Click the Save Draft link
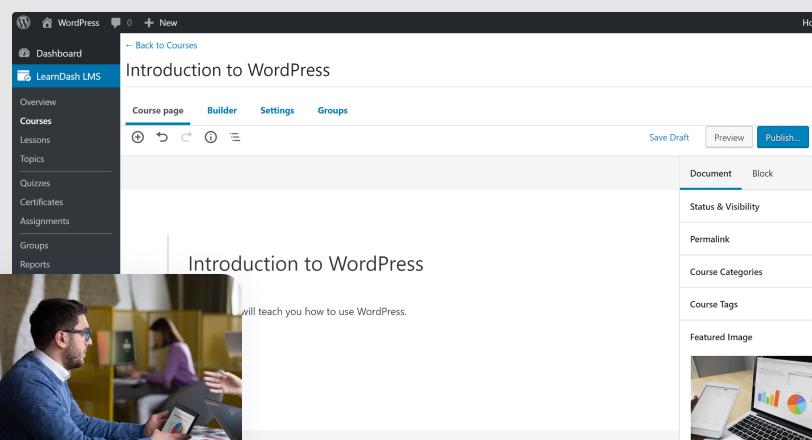 click(x=669, y=138)
